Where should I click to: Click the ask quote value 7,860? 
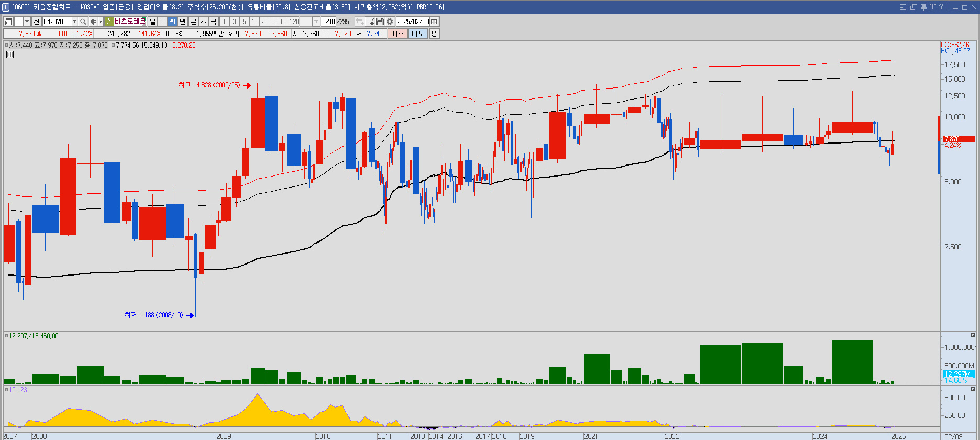click(x=279, y=34)
